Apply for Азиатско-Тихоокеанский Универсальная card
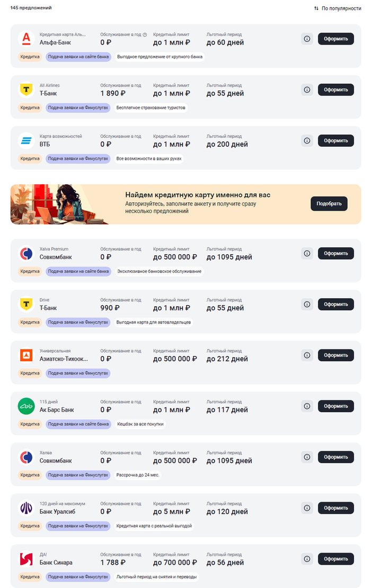This screenshot has height=588, width=371. 335,355
